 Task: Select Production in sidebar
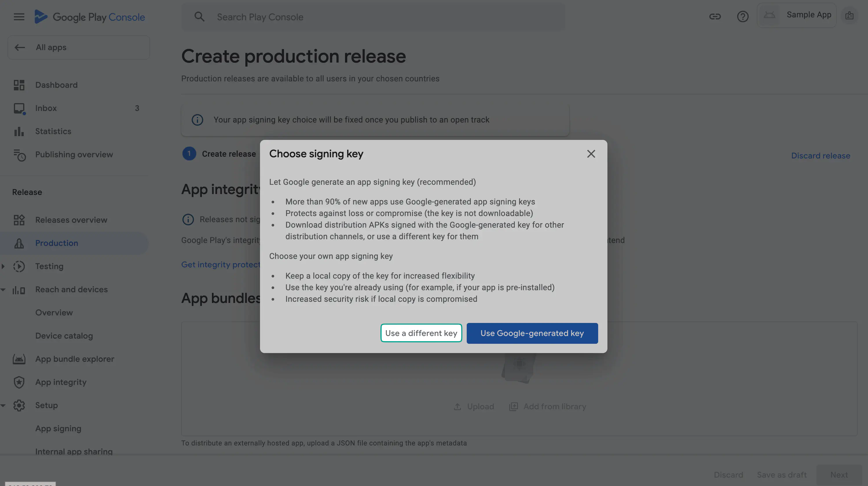tap(57, 243)
